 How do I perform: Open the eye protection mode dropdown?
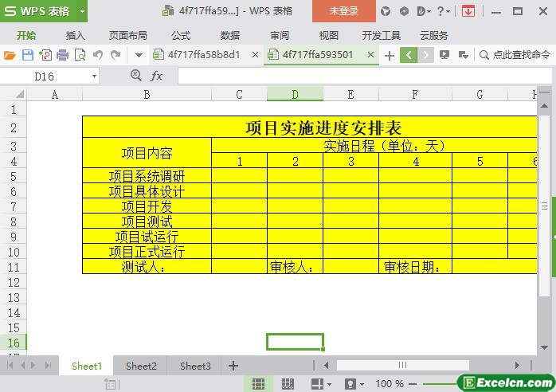pos(362,385)
